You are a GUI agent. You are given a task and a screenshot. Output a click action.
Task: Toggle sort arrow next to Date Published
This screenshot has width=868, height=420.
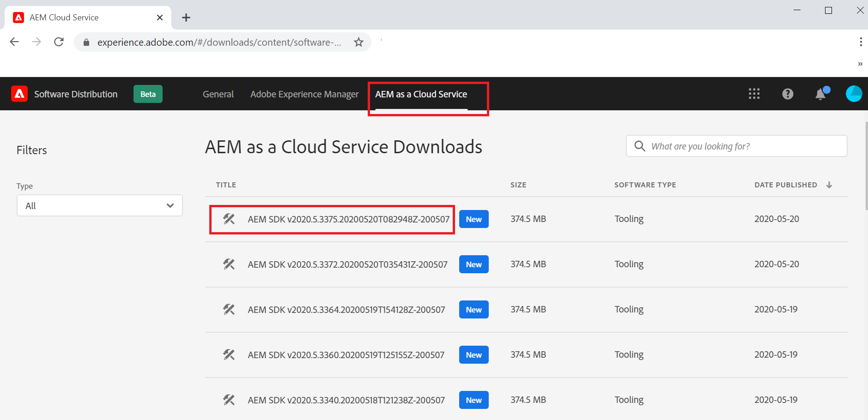829,185
